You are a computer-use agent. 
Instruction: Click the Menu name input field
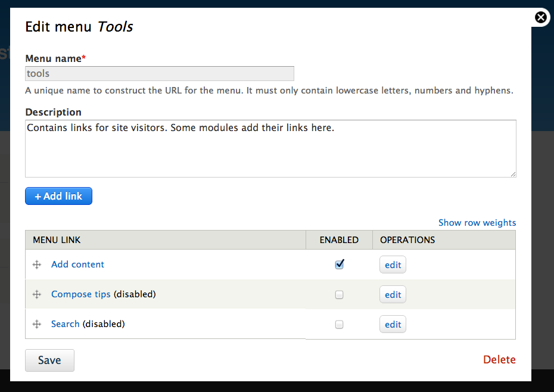coord(160,73)
